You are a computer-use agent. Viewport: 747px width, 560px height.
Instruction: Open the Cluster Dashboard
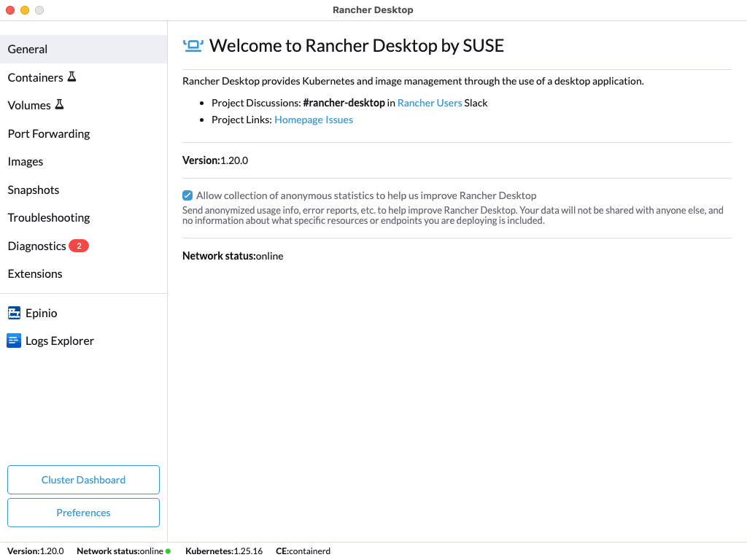pyautogui.click(x=83, y=480)
